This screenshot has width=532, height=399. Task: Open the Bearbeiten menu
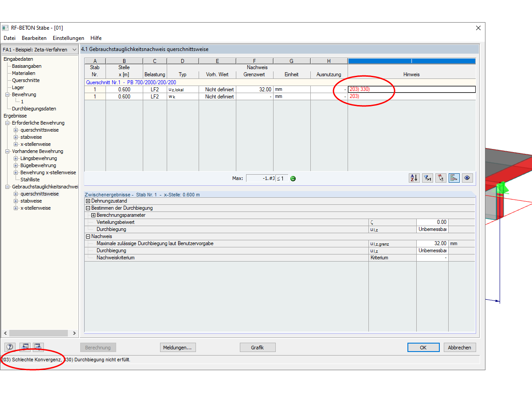34,38
